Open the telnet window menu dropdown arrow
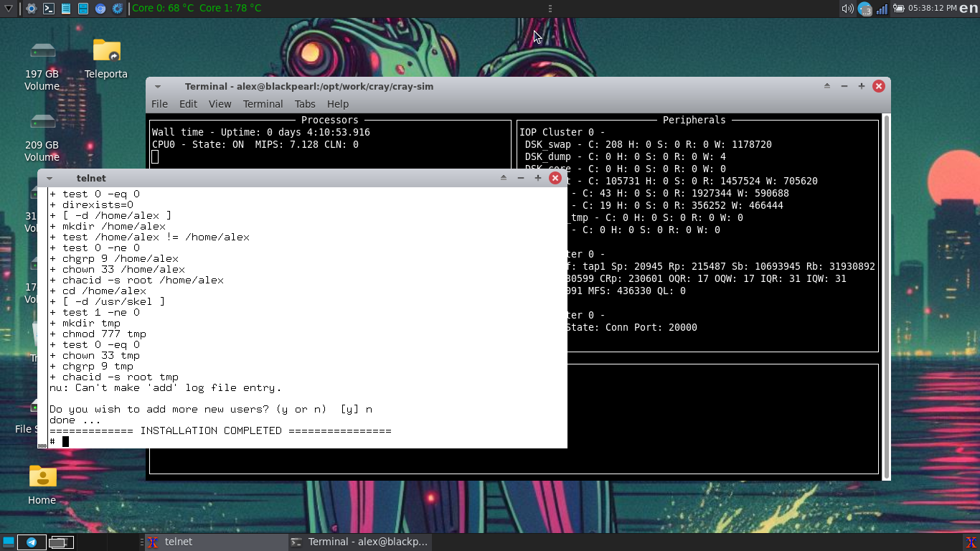This screenshot has width=980, height=551. [50, 178]
